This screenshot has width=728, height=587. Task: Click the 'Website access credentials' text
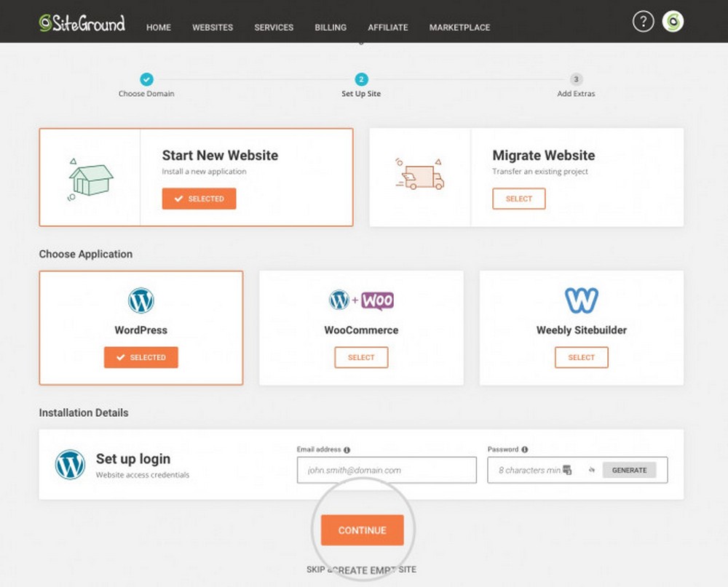tap(143, 475)
